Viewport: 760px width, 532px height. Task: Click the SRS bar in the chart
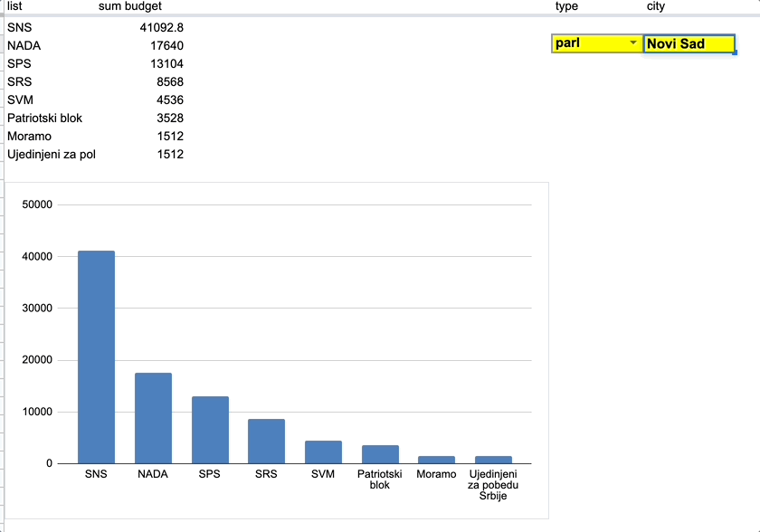[x=266, y=442]
